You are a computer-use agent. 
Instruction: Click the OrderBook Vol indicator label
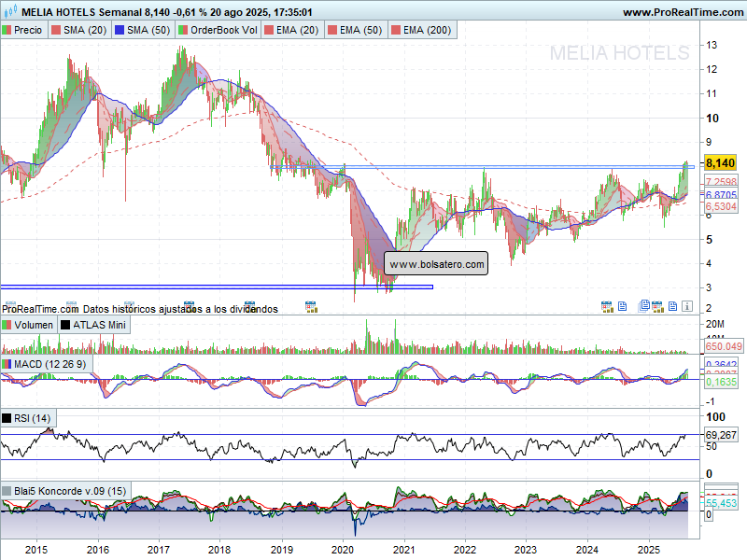click(218, 30)
